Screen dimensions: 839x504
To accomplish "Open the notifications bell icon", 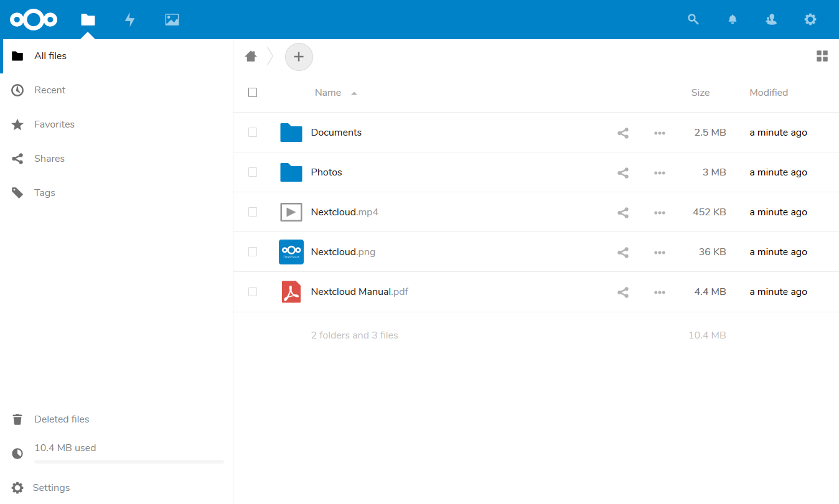I will pos(733,20).
